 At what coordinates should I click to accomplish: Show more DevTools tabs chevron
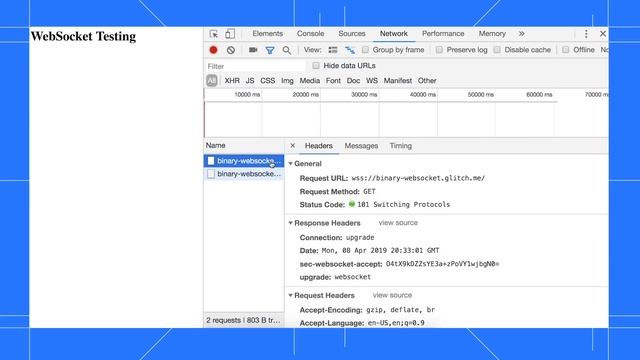coord(522,34)
